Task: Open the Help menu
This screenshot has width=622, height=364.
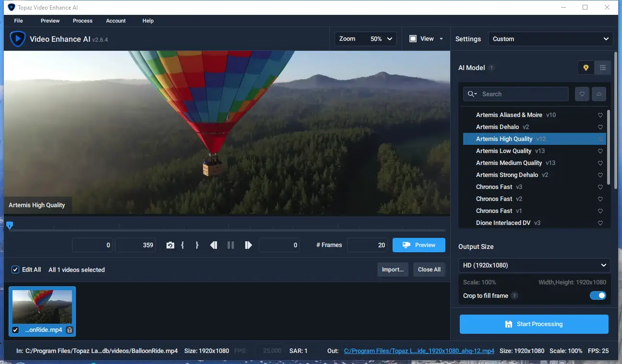Action: [148, 21]
